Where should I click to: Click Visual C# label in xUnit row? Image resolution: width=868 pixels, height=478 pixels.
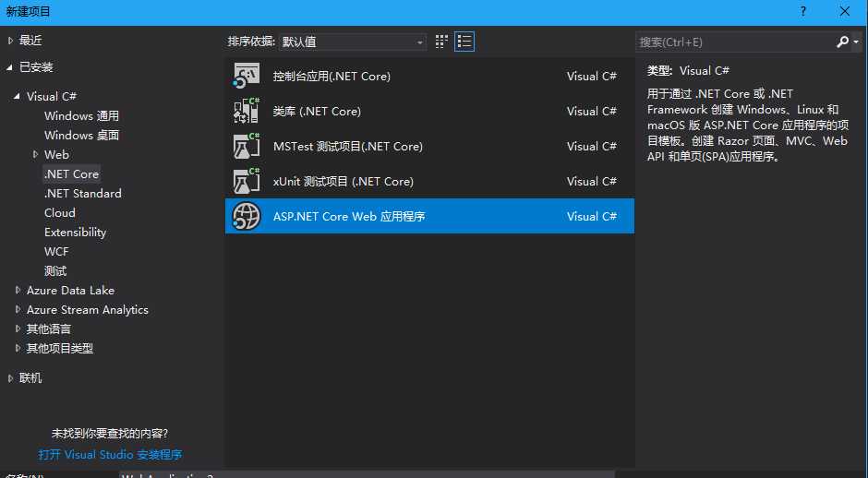coord(592,182)
